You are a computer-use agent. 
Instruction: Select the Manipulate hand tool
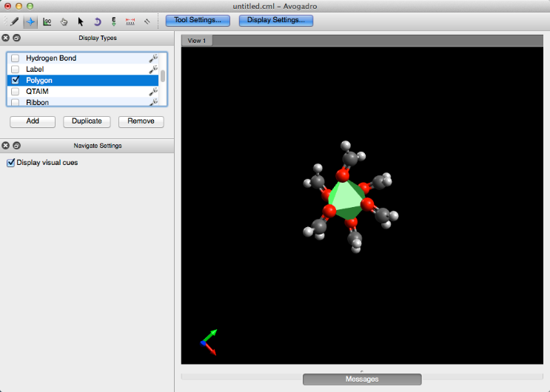pos(64,21)
